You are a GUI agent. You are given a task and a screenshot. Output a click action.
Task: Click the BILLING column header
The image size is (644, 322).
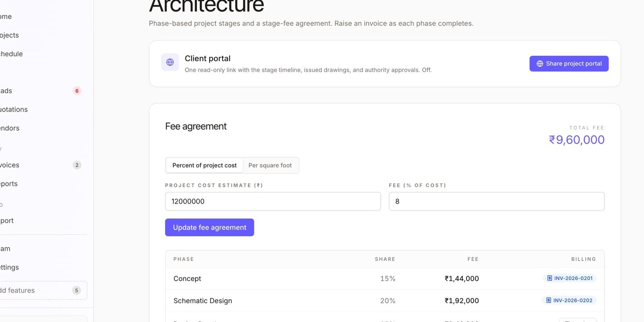click(x=584, y=259)
